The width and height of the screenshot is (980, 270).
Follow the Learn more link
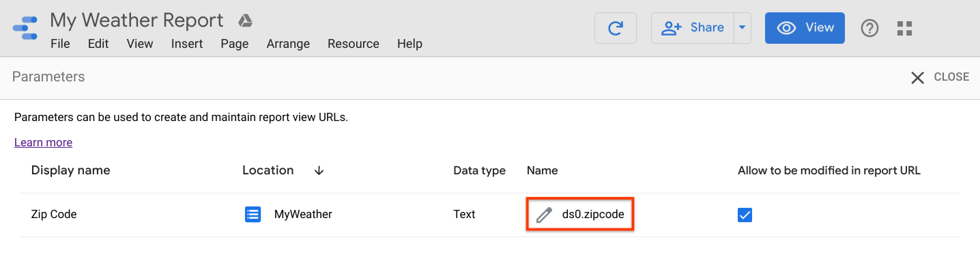click(x=43, y=142)
